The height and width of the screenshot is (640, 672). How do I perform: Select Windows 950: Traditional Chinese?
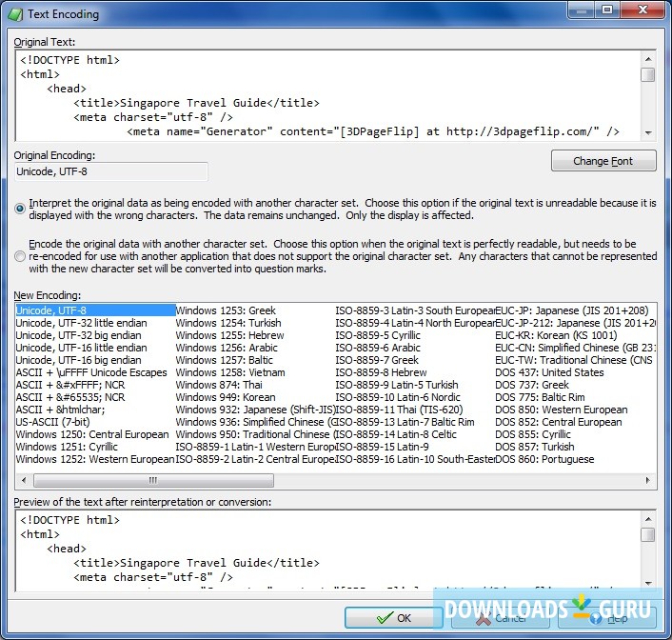pyautogui.click(x=255, y=434)
